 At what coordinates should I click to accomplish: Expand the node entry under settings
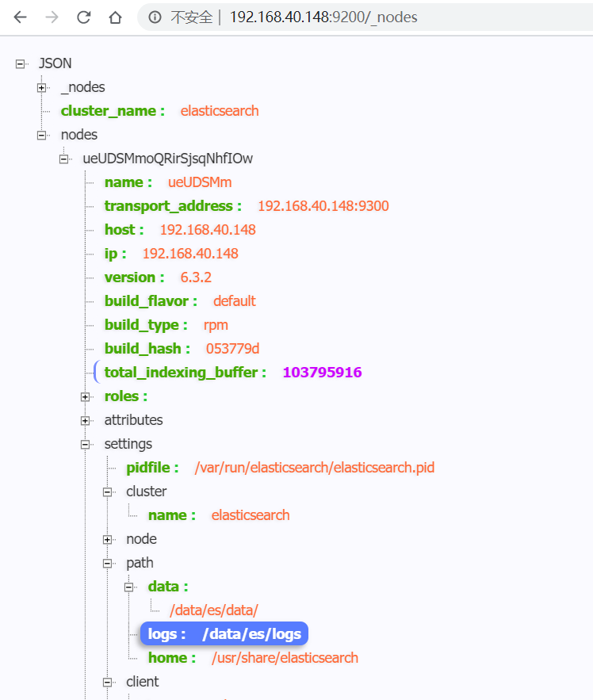pyautogui.click(x=107, y=540)
